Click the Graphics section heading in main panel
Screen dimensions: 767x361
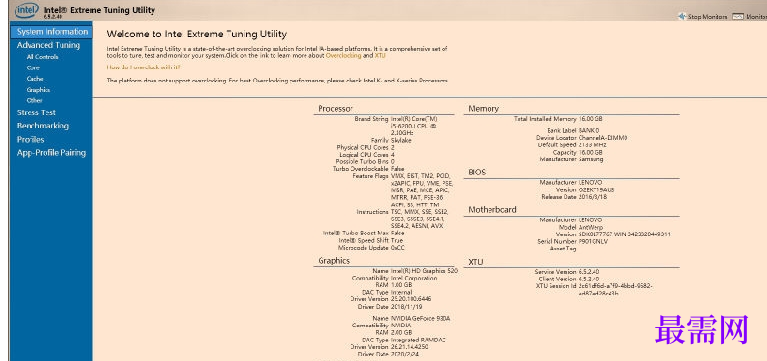coord(334,261)
